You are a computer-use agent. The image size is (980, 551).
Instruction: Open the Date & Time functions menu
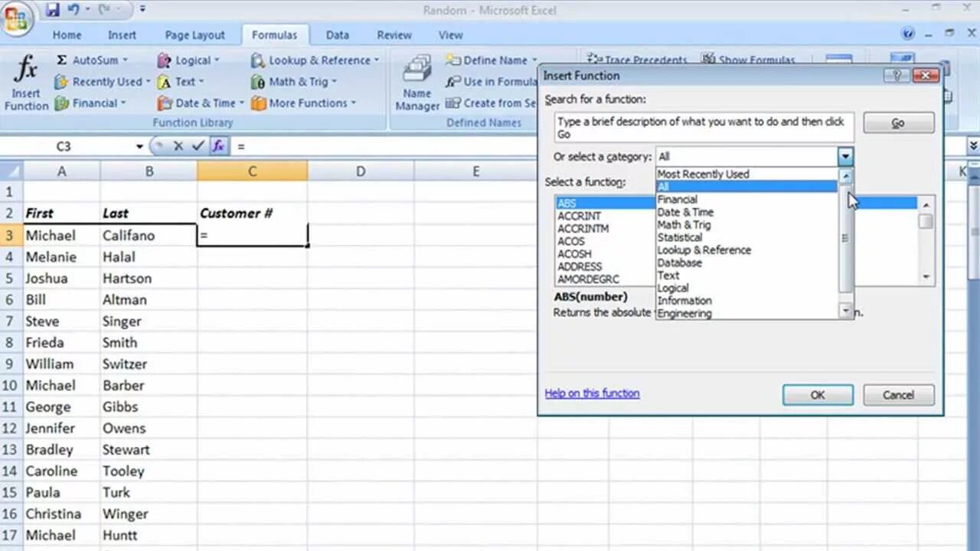(201, 103)
